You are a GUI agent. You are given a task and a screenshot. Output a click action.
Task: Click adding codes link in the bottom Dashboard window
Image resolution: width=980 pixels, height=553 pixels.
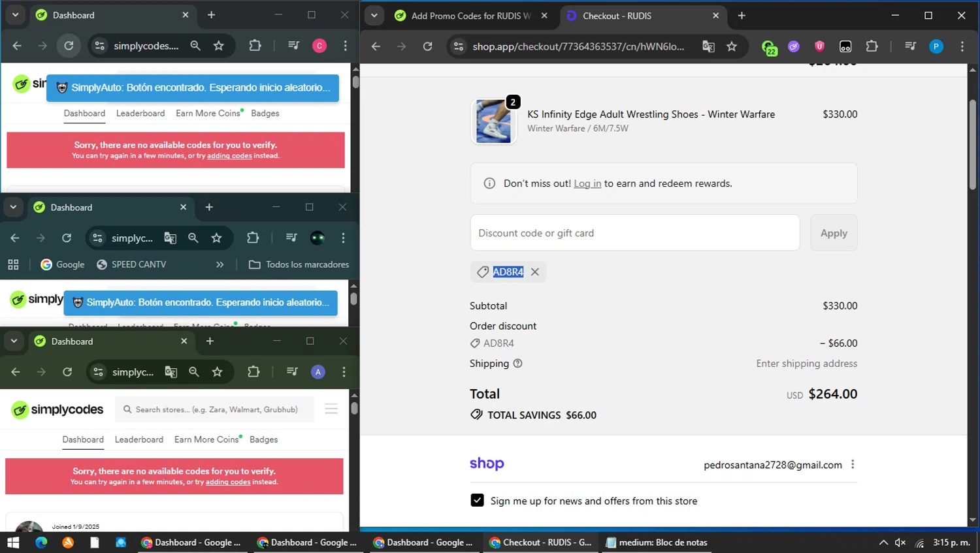pos(228,482)
